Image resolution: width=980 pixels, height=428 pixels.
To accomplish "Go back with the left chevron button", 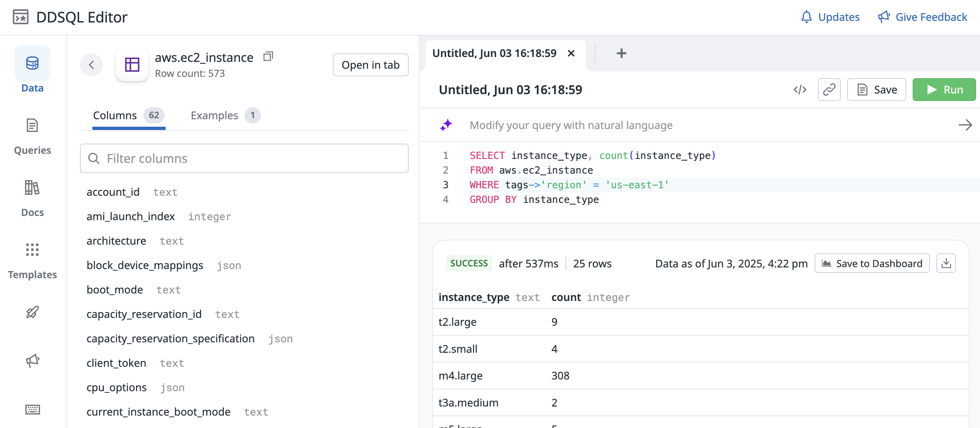I will point(91,65).
